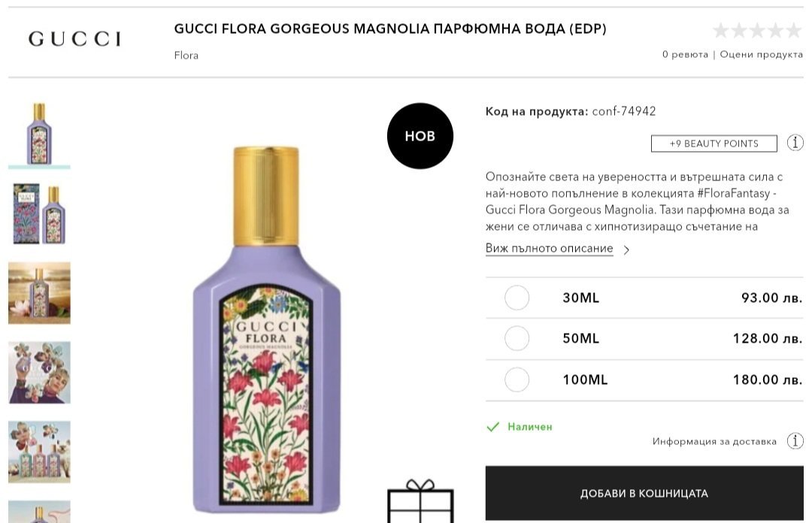Open the Beauty Points info icon
Screen dimensions: 812x523
coord(795,143)
